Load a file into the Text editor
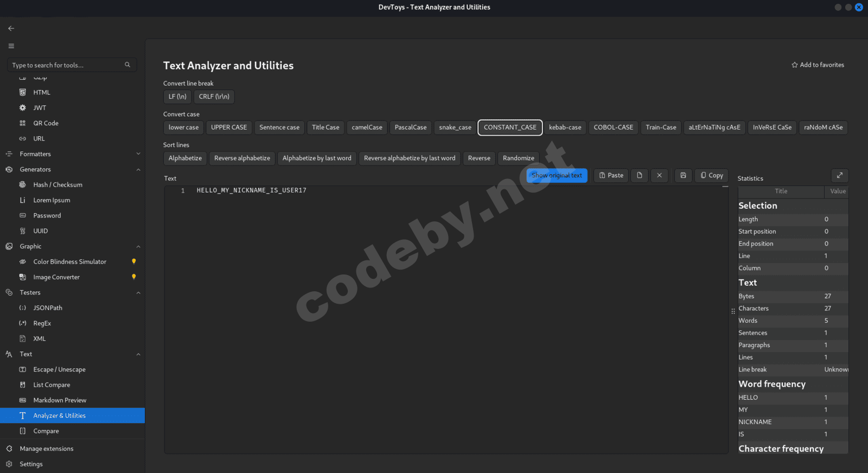868x473 pixels. click(640, 175)
